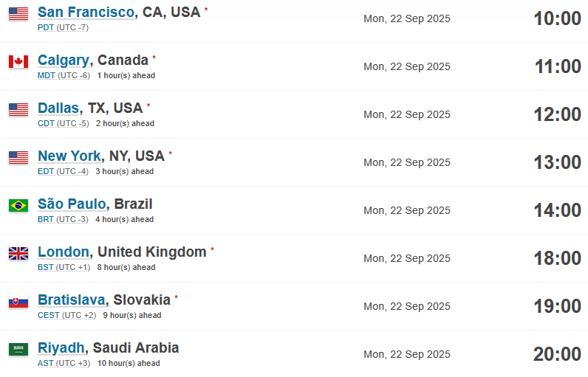Click the Saudi Arabia flag icon

[18, 349]
